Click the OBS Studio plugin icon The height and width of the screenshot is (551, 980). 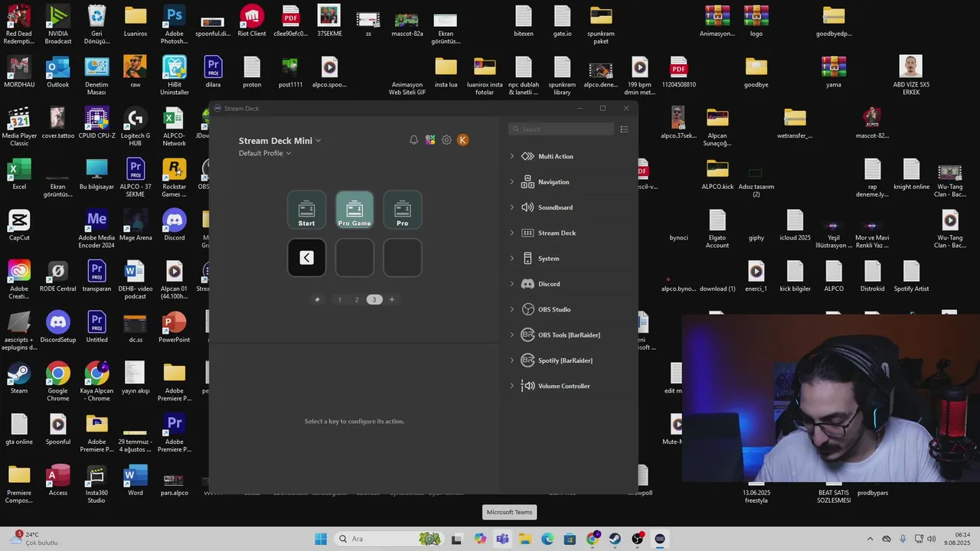(528, 309)
